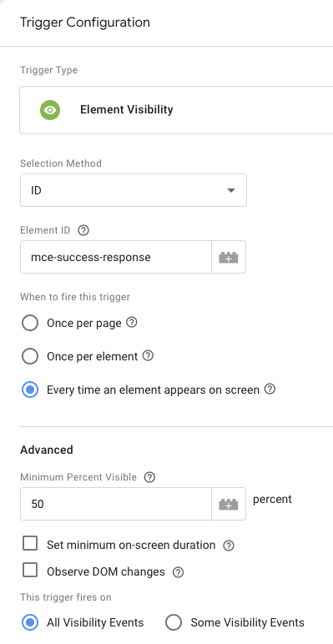Click the Element ID input field
Viewport: 333px width, 644px height.
(x=116, y=257)
